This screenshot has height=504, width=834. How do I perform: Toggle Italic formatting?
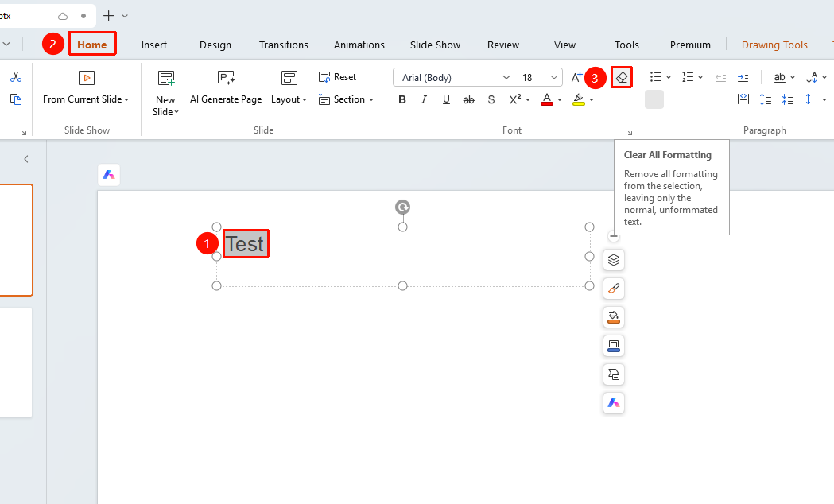[x=424, y=99]
